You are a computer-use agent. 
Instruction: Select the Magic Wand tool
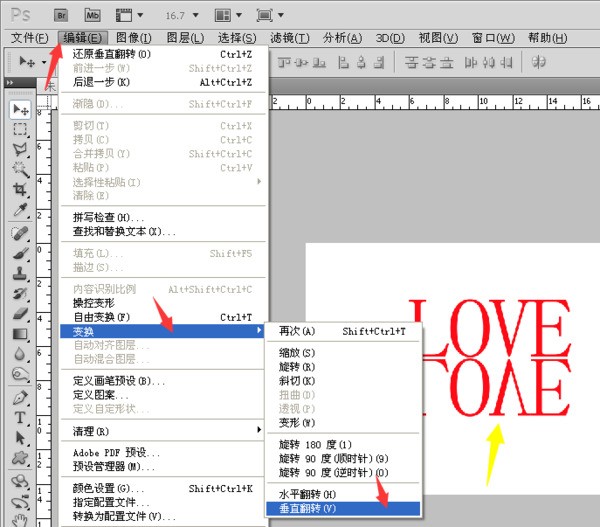coord(20,169)
